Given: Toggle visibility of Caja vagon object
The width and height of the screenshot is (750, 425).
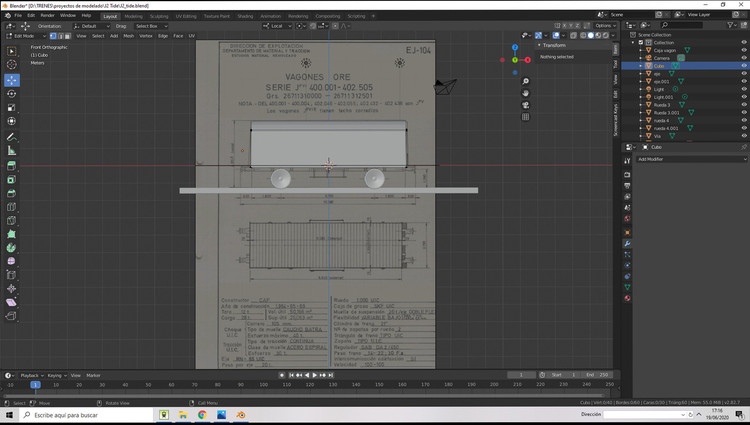Looking at the screenshot, I should click(x=744, y=50).
